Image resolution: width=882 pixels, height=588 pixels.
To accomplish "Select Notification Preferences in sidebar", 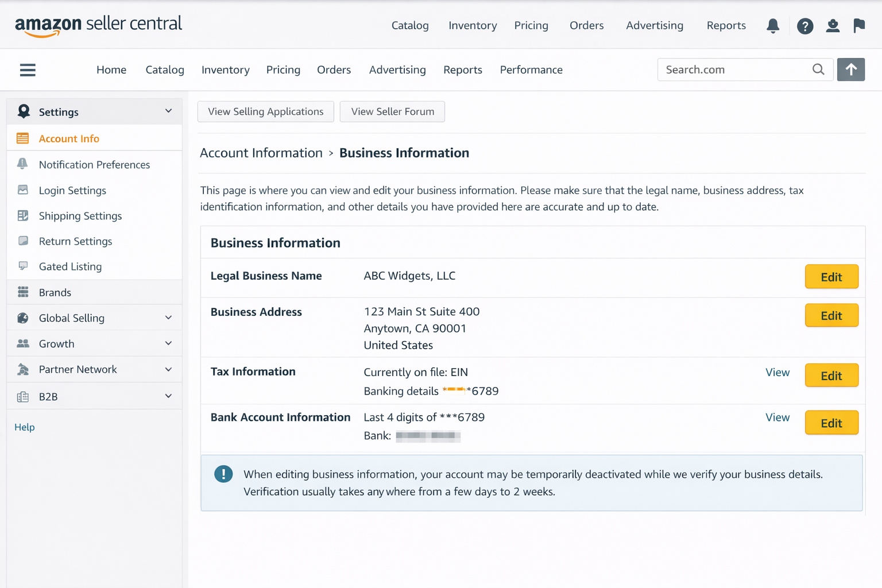I will pos(94,165).
